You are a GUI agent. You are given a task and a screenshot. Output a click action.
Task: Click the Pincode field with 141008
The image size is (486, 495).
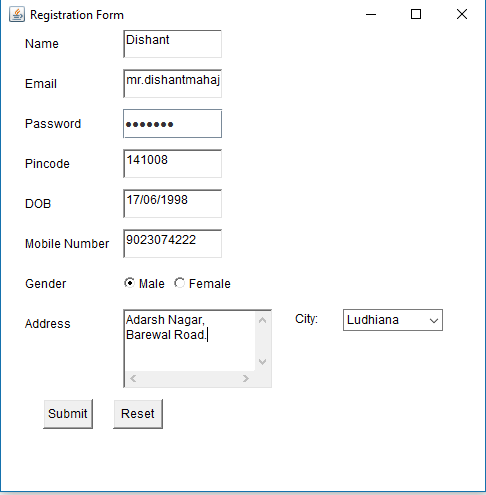pyautogui.click(x=172, y=164)
